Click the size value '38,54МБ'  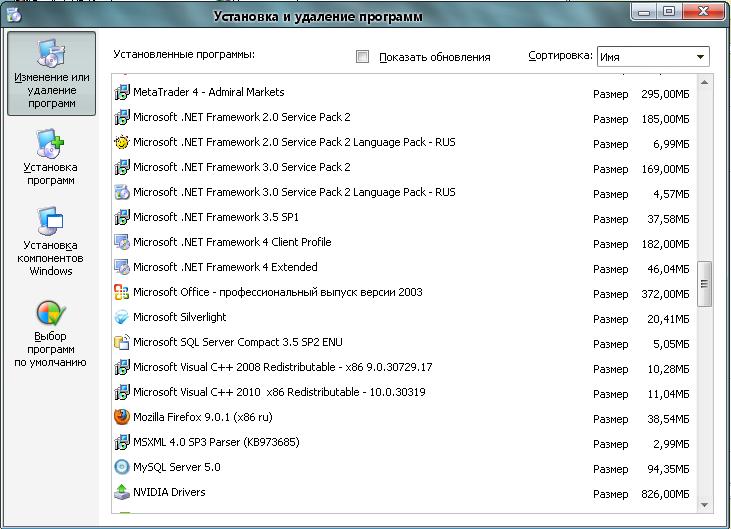tap(668, 419)
